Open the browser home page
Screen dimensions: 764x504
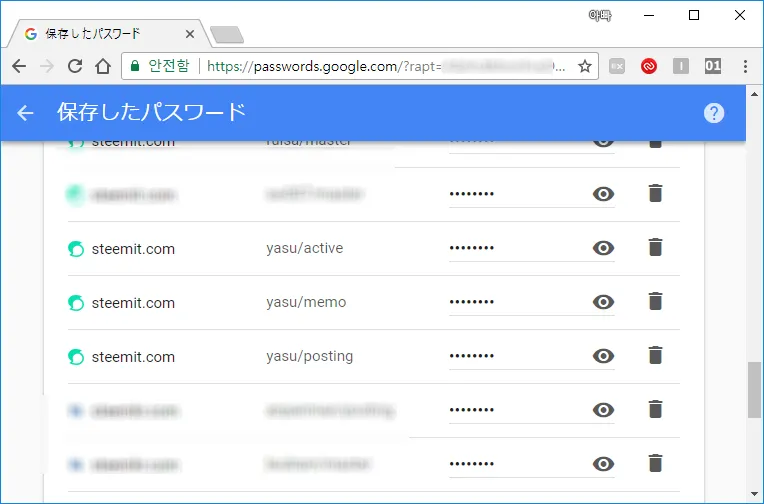[x=103, y=66]
